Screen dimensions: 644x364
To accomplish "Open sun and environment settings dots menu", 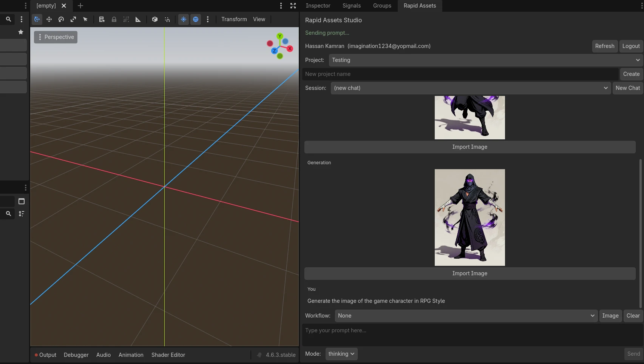I will coord(208,19).
